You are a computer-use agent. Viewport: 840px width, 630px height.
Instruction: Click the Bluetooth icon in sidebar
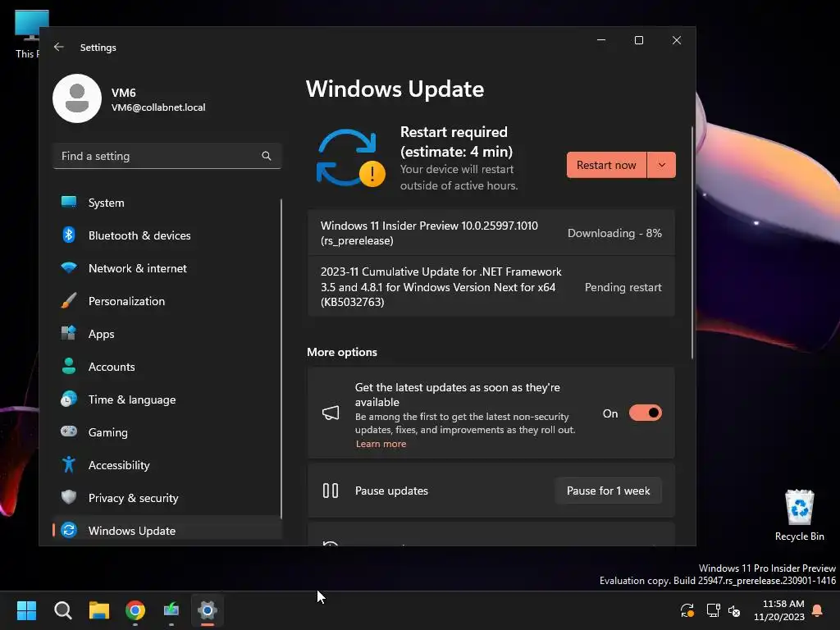[x=69, y=235]
